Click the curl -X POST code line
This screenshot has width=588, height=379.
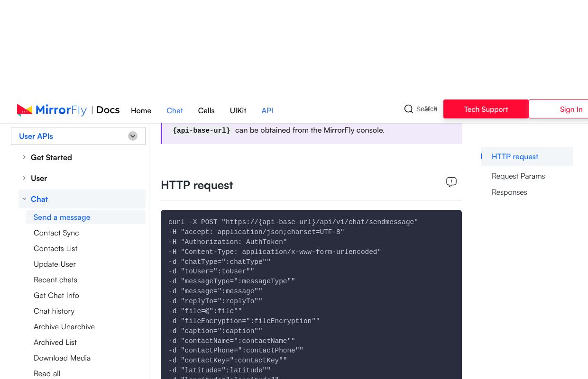click(x=293, y=222)
